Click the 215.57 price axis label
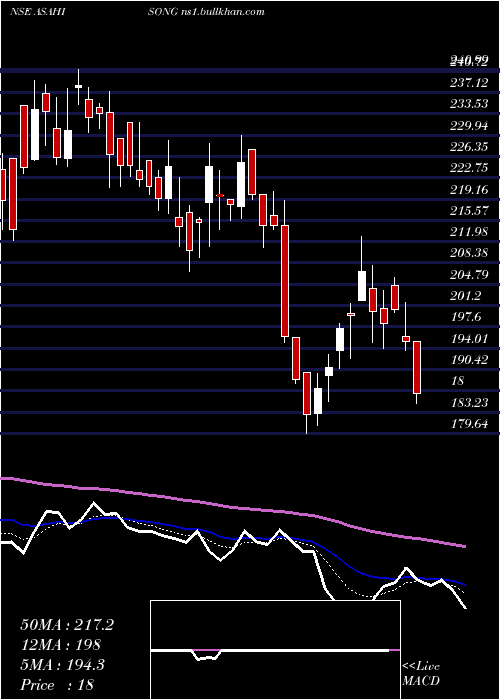The width and height of the screenshot is (500, 700). tap(469, 210)
